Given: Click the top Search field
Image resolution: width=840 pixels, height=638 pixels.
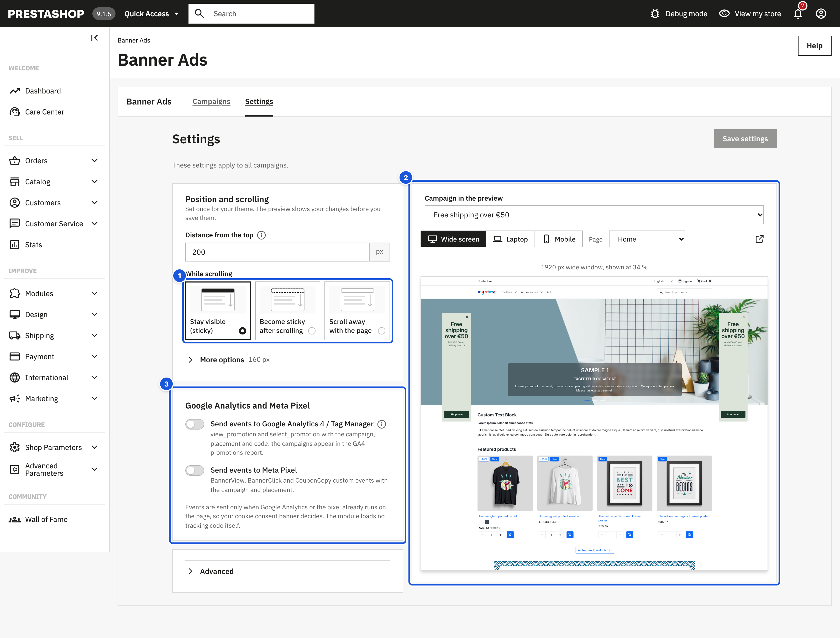Looking at the screenshot, I should 251,14.
